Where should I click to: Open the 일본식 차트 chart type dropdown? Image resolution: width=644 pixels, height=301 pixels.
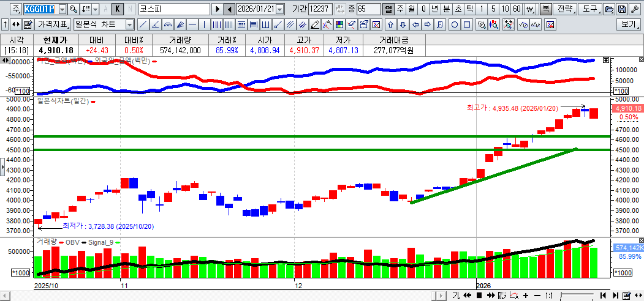(x=129, y=24)
